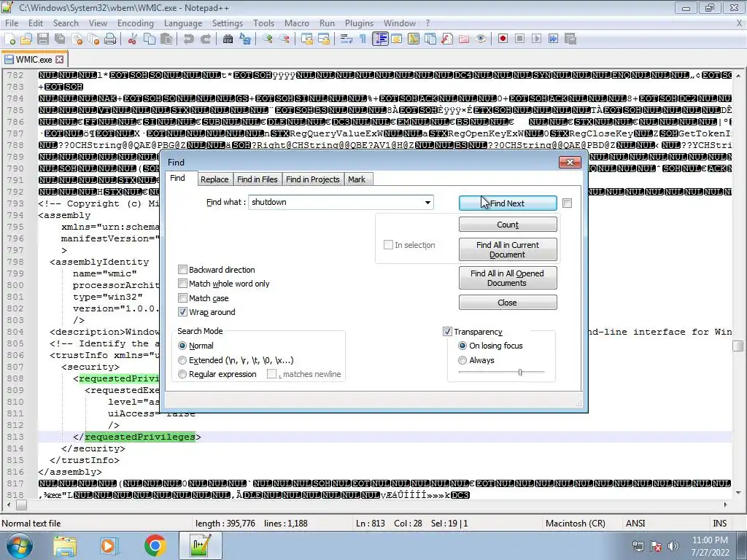Uncheck the Wrap around checkbox
The image size is (747, 560).
(182, 312)
